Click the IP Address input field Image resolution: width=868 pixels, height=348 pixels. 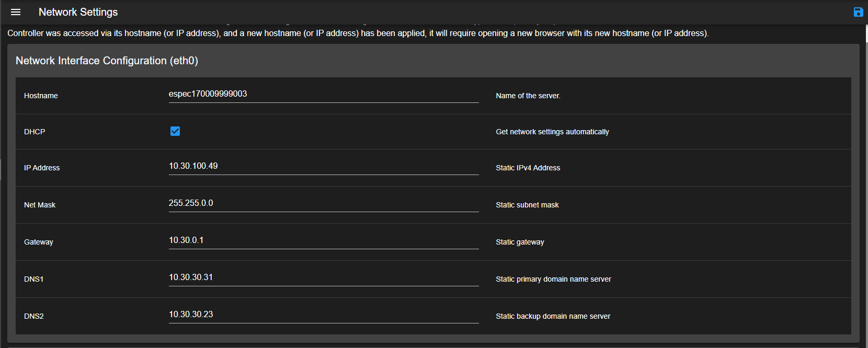coord(324,166)
